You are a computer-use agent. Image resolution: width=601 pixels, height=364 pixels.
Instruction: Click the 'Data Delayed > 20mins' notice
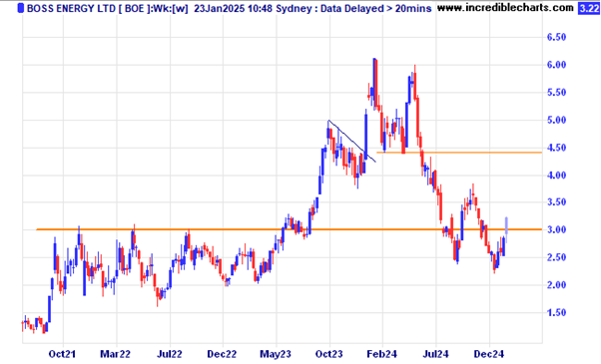click(x=376, y=8)
